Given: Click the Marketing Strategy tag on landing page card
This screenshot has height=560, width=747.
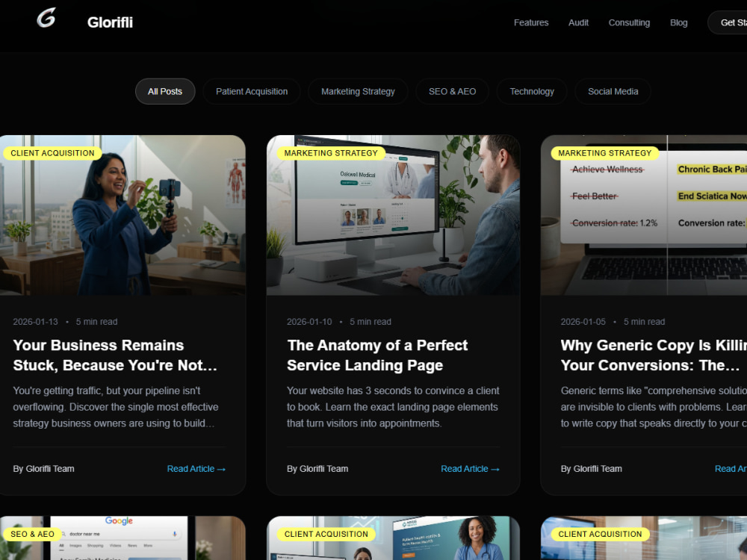Looking at the screenshot, I should [331, 153].
